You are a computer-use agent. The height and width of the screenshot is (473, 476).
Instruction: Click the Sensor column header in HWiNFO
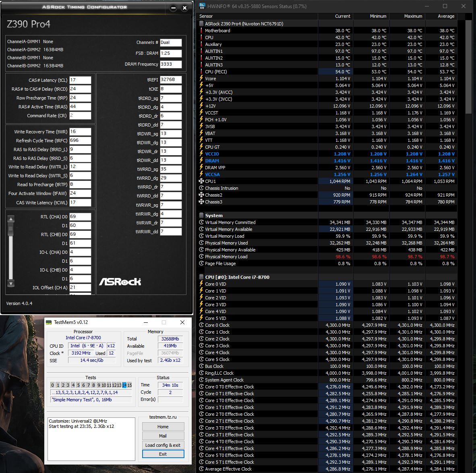coord(257,16)
